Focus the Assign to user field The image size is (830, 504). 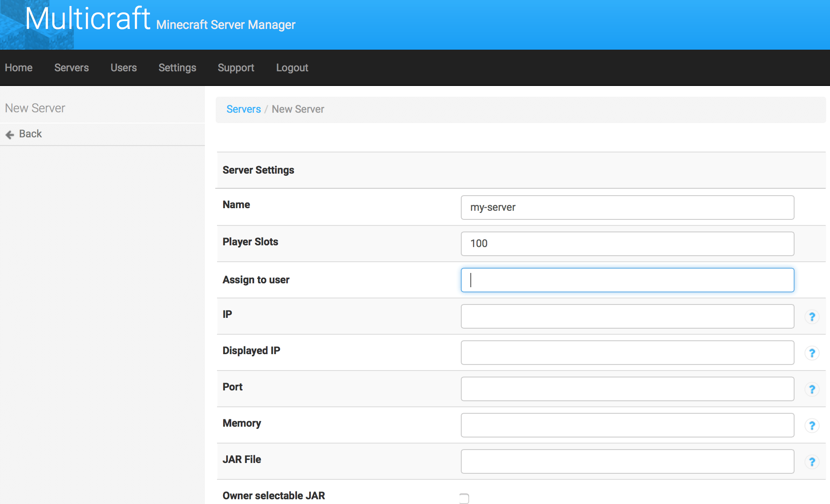[627, 280]
